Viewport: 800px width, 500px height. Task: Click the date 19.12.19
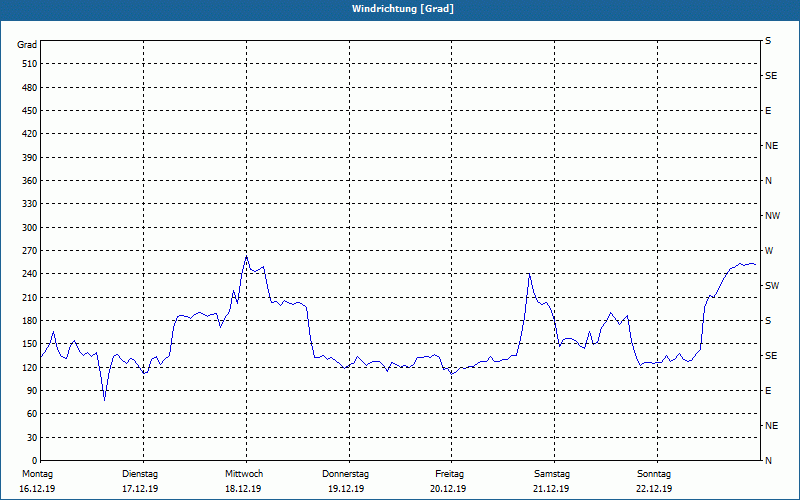(x=346, y=489)
